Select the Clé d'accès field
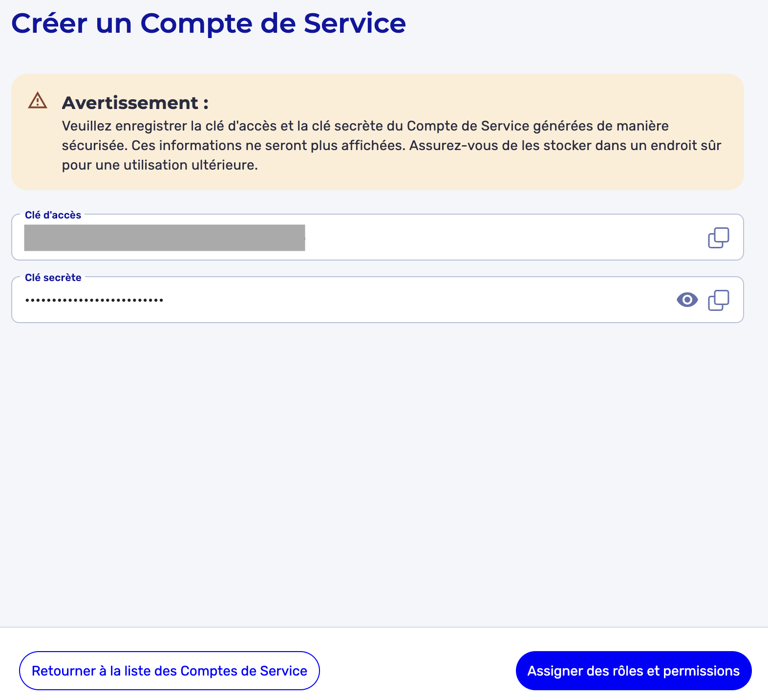768x700 pixels. pos(377,237)
